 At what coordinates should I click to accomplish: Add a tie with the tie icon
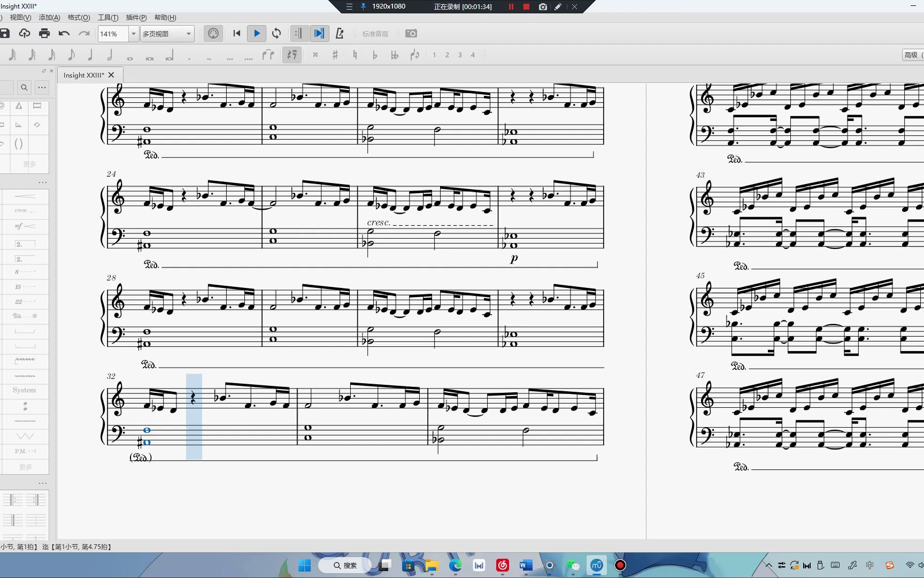(268, 55)
